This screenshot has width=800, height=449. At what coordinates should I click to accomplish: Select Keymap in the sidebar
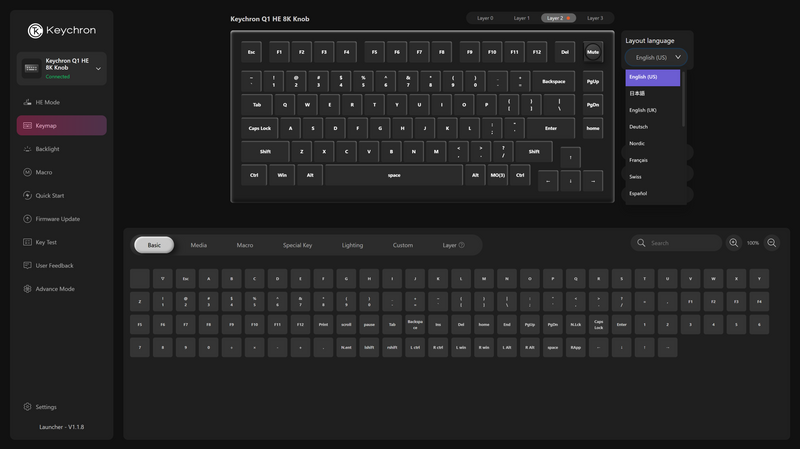click(61, 126)
